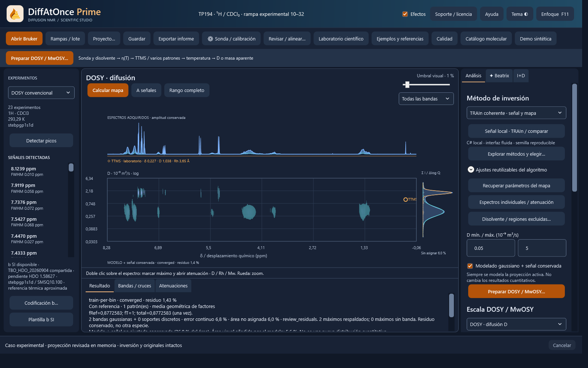Image resolution: width=588 pixels, height=368 pixels.
Task: Click the DiffAtOnce flame logo icon
Action: click(15, 14)
